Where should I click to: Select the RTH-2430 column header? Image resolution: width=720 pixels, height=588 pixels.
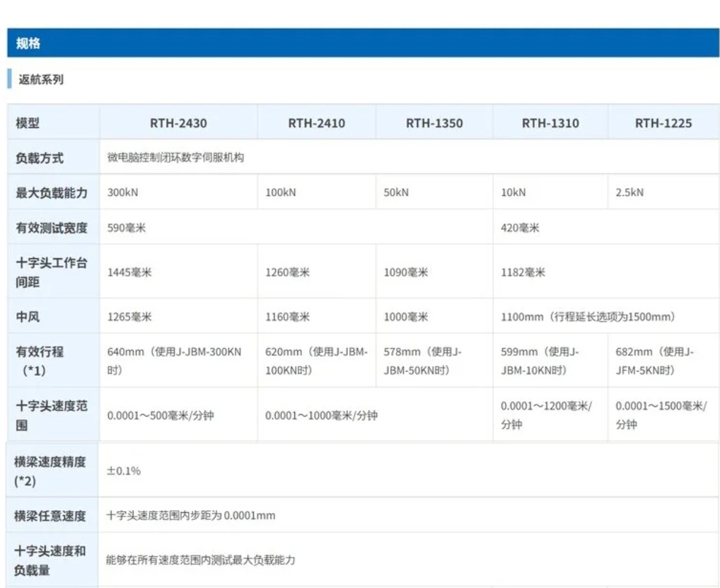pyautogui.click(x=178, y=123)
